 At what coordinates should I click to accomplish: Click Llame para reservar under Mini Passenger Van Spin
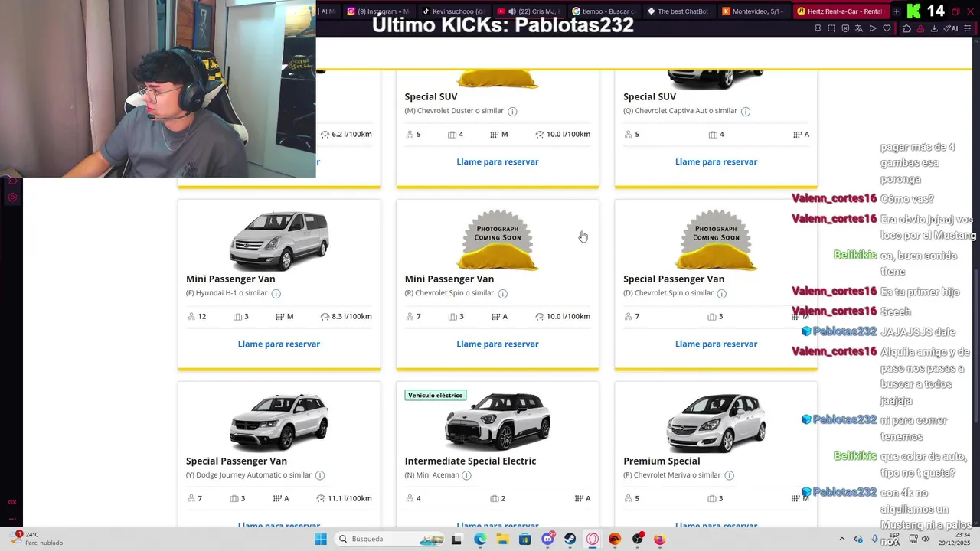click(498, 344)
